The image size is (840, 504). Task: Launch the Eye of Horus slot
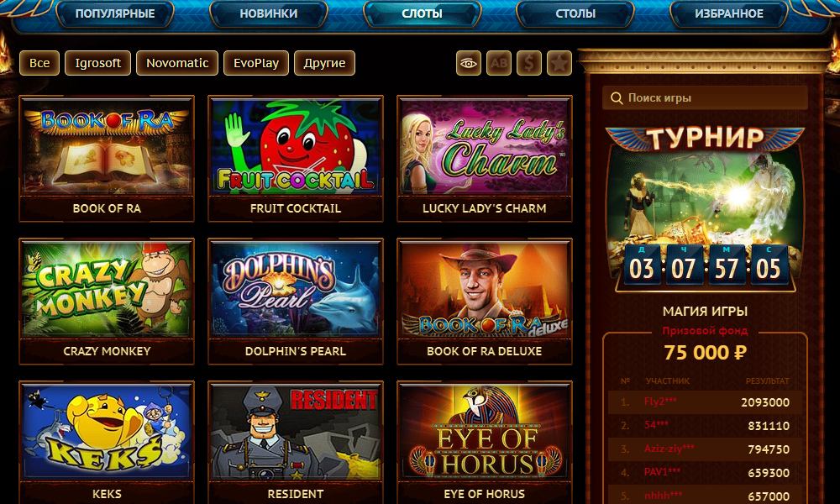485,432
